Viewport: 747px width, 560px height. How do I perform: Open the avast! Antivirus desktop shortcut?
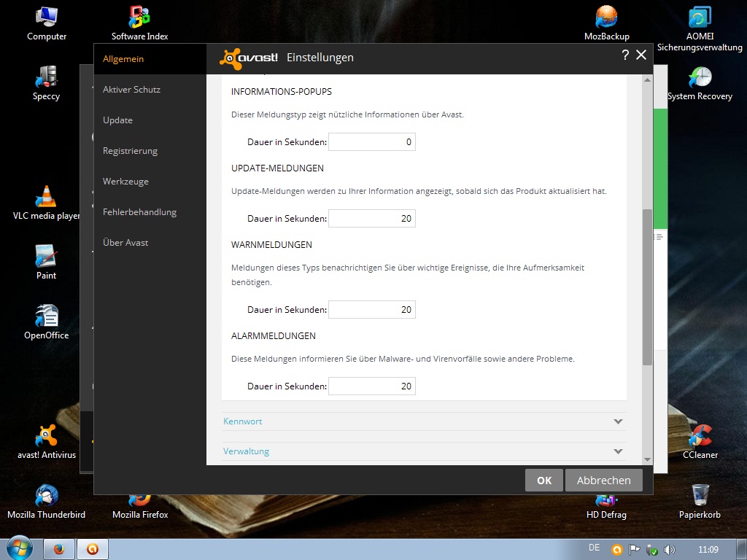point(46,441)
